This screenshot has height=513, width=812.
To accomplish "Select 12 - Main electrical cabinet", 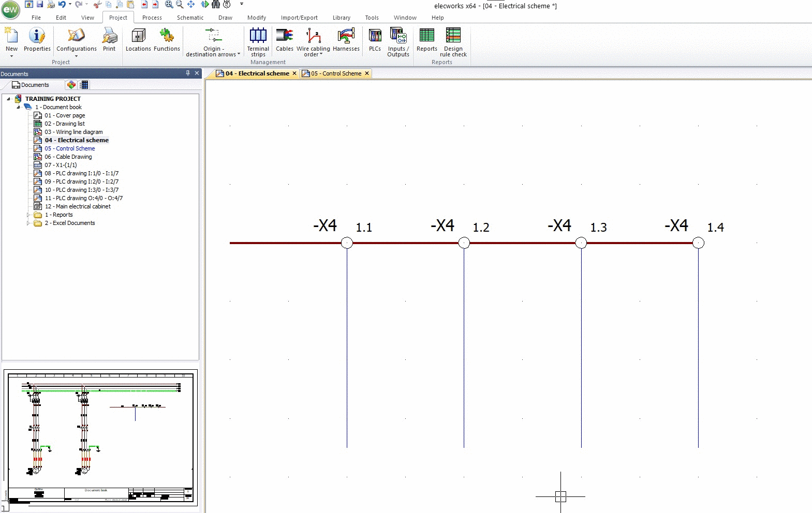I will coord(78,206).
